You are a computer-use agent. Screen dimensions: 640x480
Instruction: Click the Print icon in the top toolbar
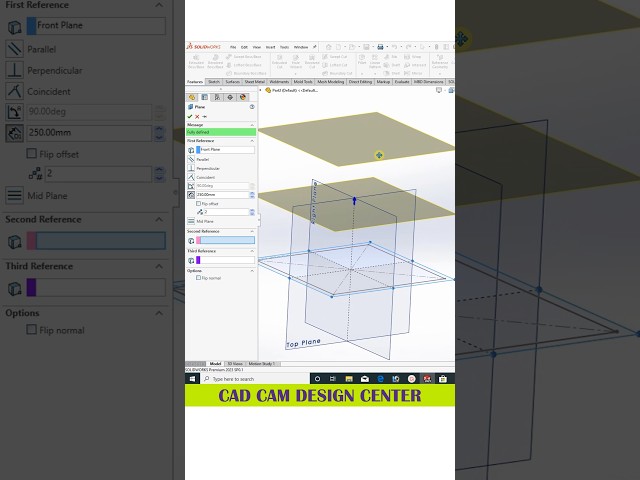pos(380,47)
